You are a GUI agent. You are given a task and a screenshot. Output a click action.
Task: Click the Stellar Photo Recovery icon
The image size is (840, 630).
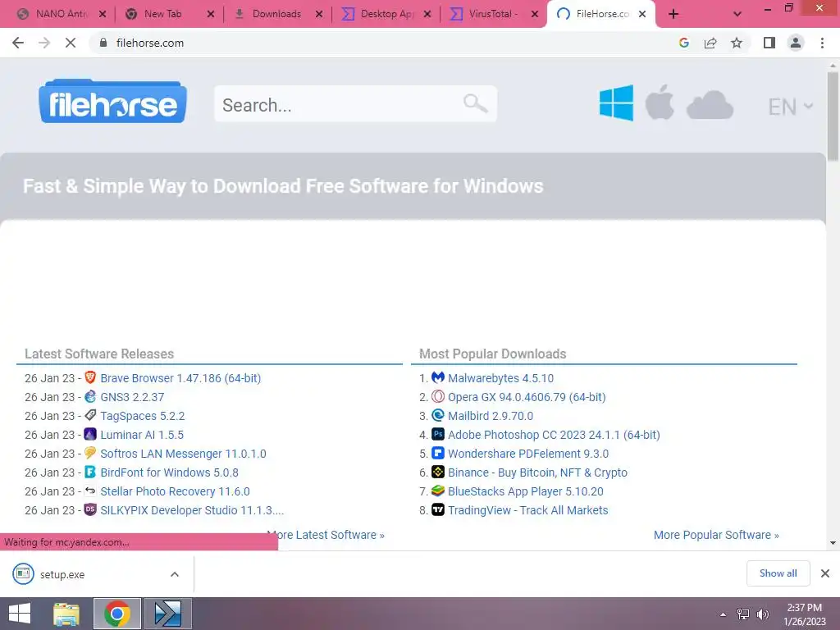pos(90,491)
